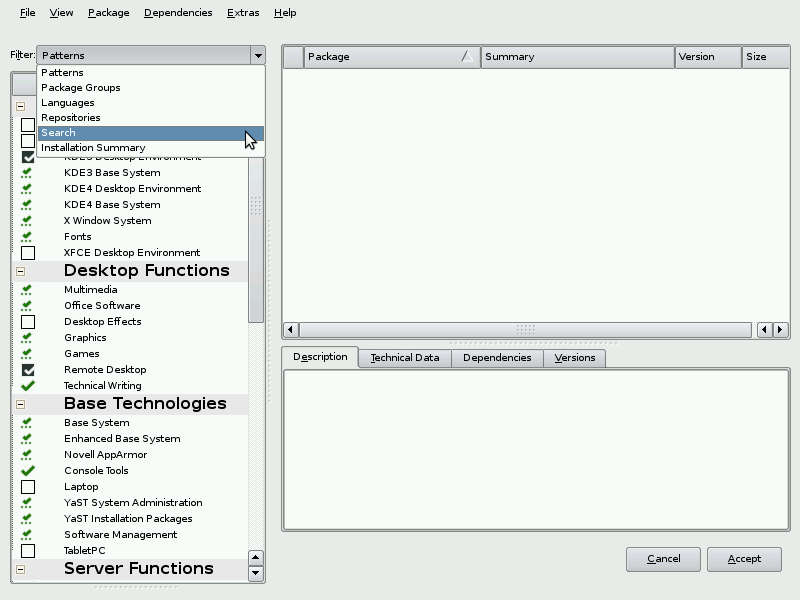This screenshot has width=800, height=600.
Task: Choose Installation Summary from filter list
Action: pos(151,148)
